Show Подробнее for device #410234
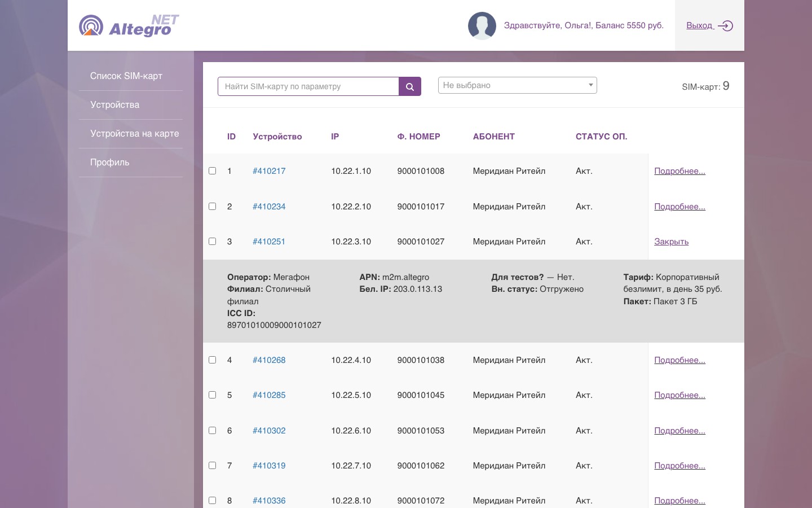 pos(679,207)
